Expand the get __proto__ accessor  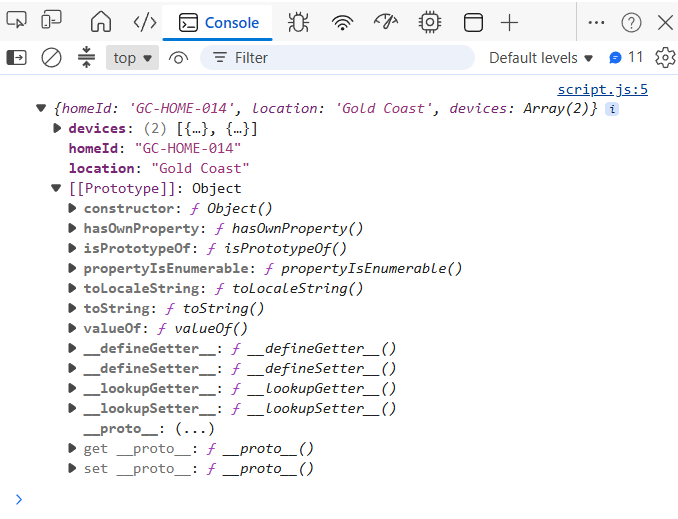(72, 448)
